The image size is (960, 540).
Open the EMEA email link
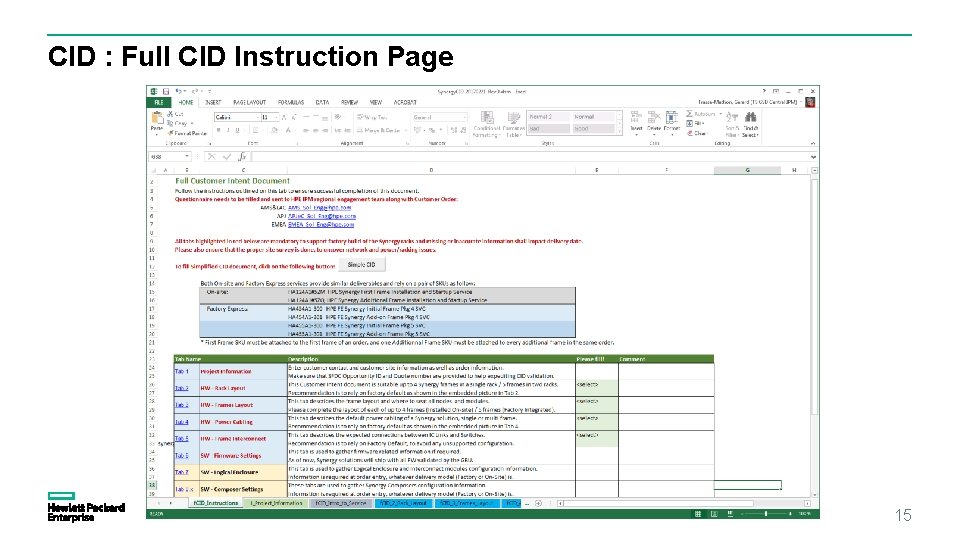[x=321, y=225]
